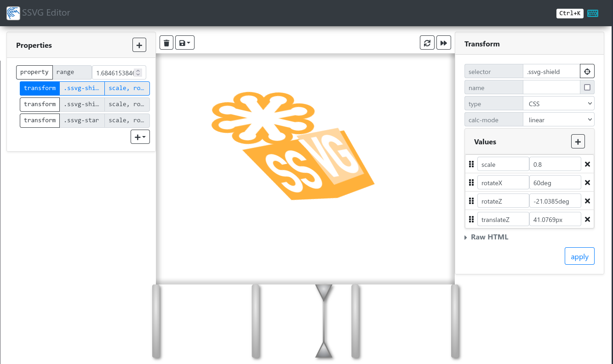Click the range value stepper arrows
This screenshot has height=364, width=613.
click(x=138, y=73)
